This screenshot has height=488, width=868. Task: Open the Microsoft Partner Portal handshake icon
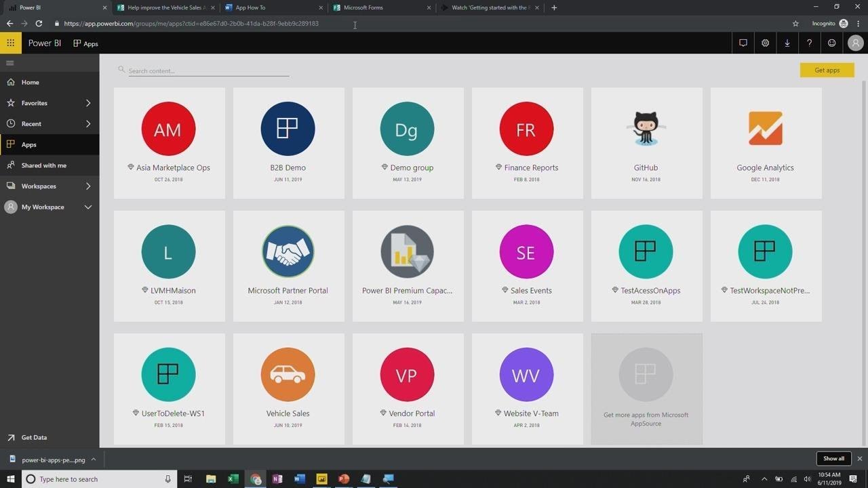click(x=288, y=251)
